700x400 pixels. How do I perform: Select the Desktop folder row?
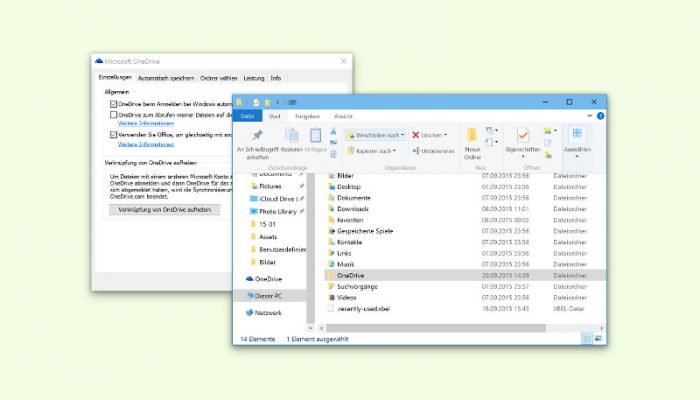tap(466, 187)
